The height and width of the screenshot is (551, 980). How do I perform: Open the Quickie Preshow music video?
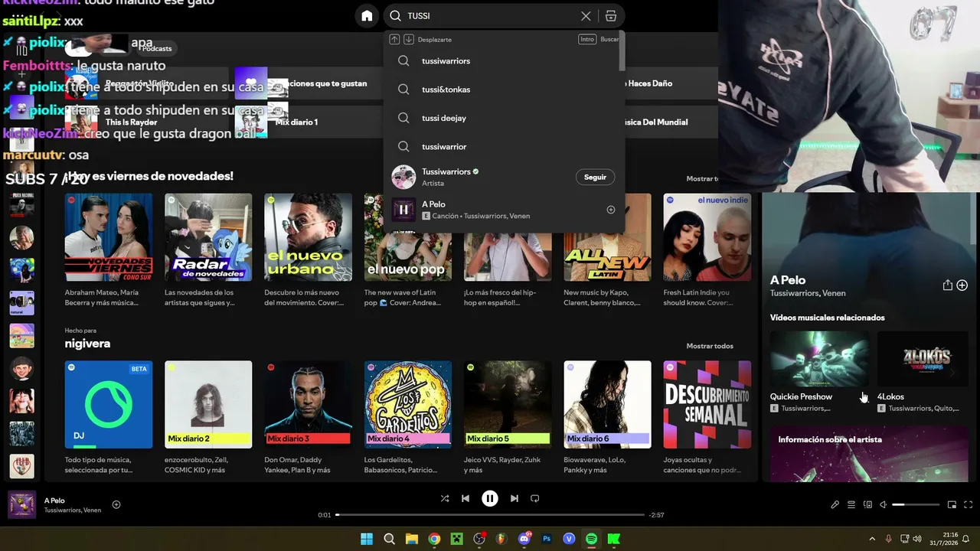pyautogui.click(x=818, y=371)
